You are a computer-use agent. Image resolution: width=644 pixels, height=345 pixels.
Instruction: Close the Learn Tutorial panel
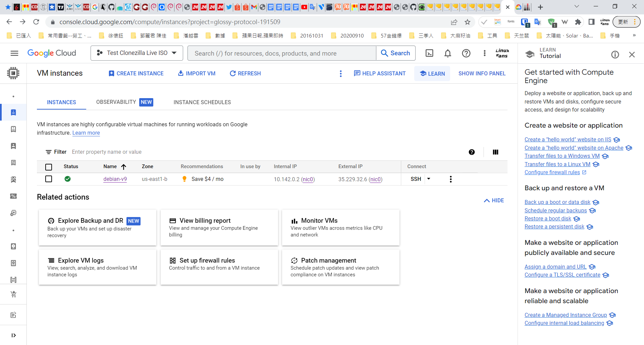click(x=632, y=55)
